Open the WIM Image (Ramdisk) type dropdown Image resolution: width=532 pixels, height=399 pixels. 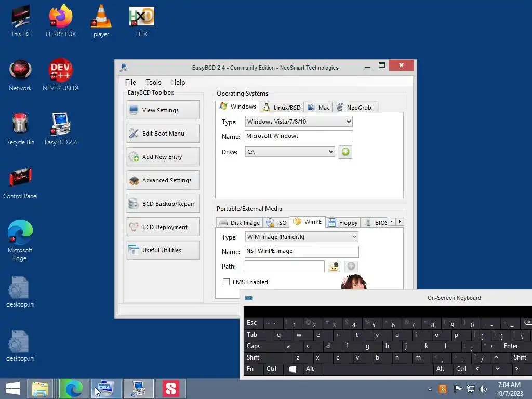(301, 237)
